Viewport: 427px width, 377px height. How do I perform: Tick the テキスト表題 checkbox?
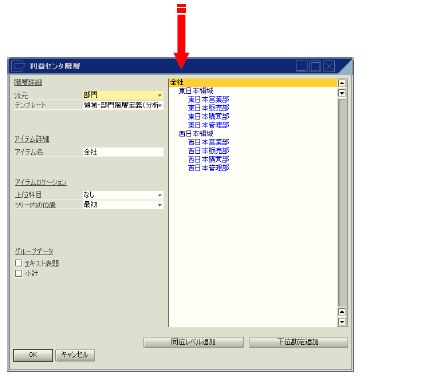tap(19, 263)
